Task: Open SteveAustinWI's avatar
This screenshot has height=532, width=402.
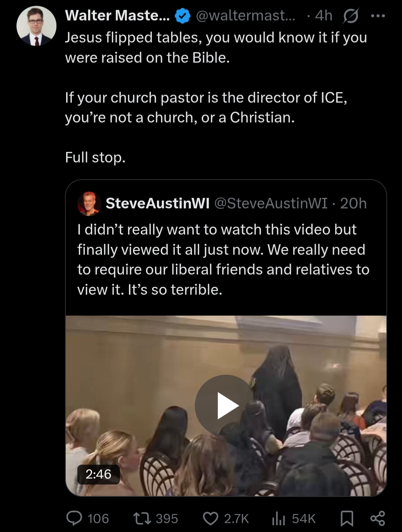Action: pos(89,203)
